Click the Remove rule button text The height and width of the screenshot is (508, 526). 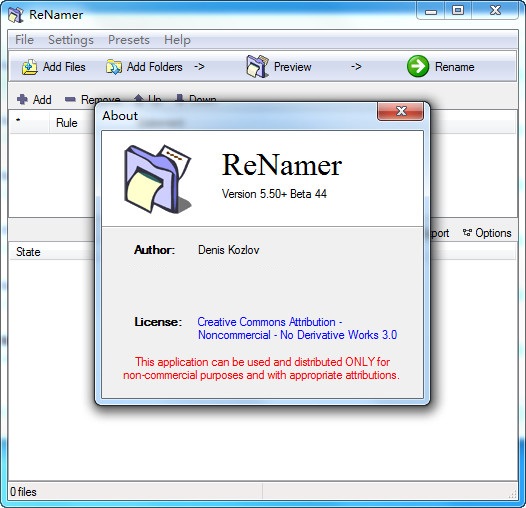coord(101,99)
